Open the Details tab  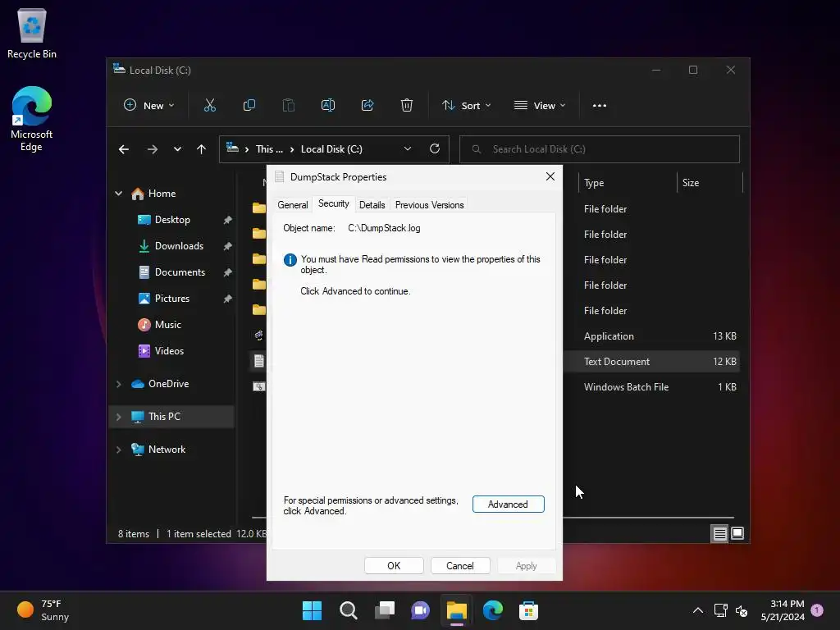(x=372, y=205)
